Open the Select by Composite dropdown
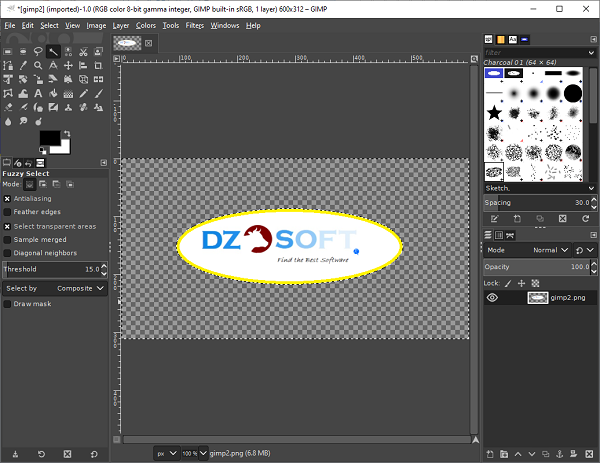This screenshot has width=600, height=463. (x=55, y=289)
